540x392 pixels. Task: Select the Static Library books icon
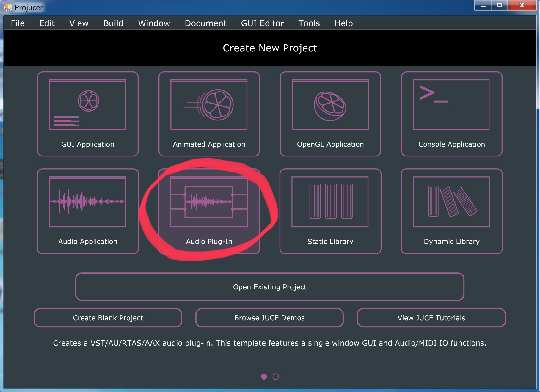tap(330, 202)
